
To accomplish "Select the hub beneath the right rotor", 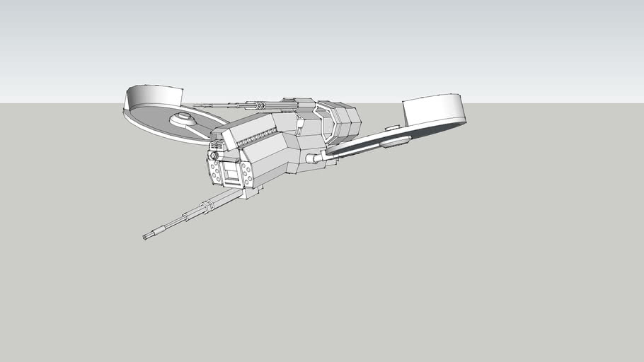I will pyautogui.click(x=395, y=142).
